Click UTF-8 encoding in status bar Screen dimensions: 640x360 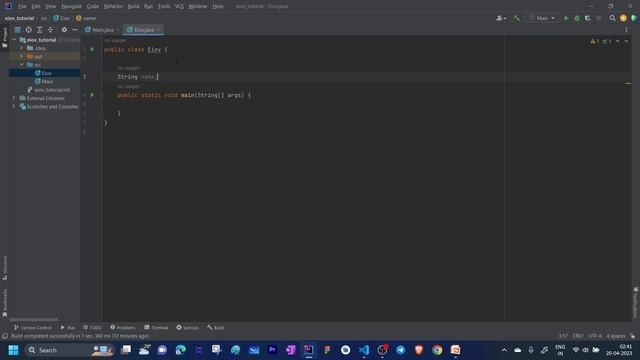click(x=595, y=336)
